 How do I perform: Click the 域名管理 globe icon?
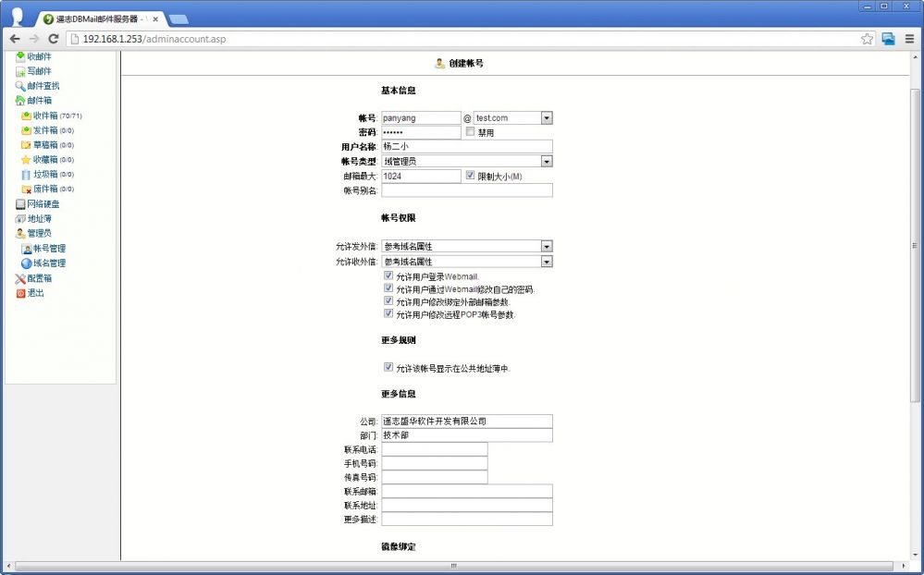coord(26,263)
